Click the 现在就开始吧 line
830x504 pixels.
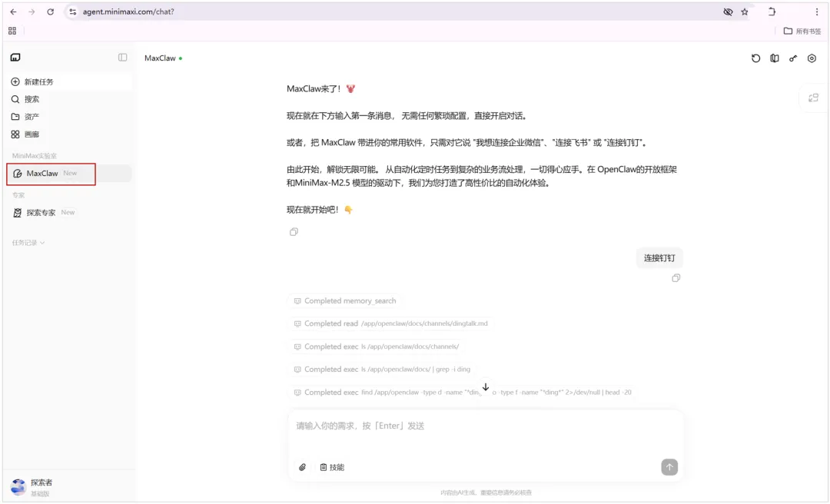tap(320, 210)
